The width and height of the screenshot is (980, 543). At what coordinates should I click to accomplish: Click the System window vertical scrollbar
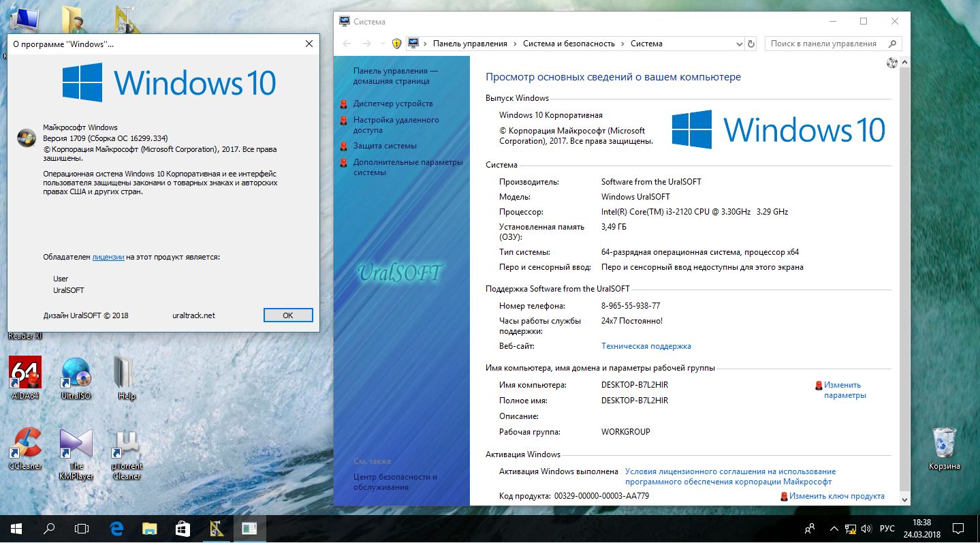pos(905,281)
